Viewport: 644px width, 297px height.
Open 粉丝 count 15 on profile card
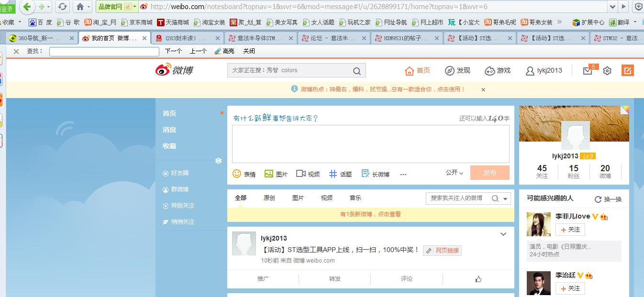574,172
